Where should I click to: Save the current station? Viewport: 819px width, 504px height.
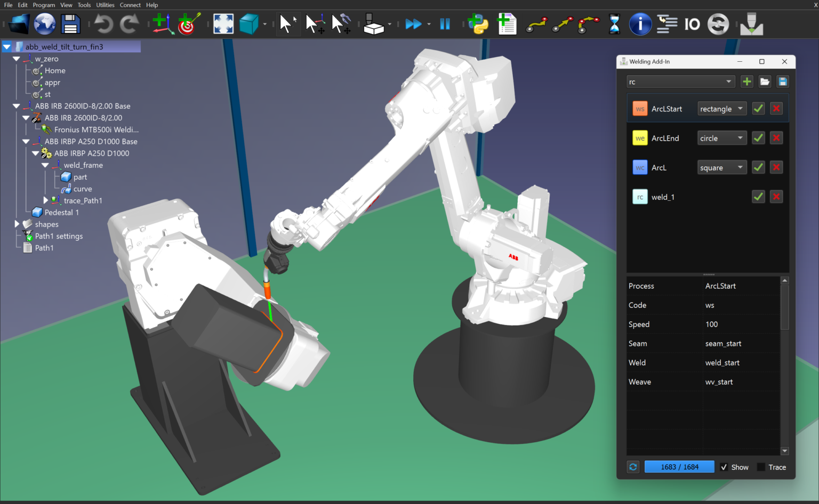click(x=70, y=23)
